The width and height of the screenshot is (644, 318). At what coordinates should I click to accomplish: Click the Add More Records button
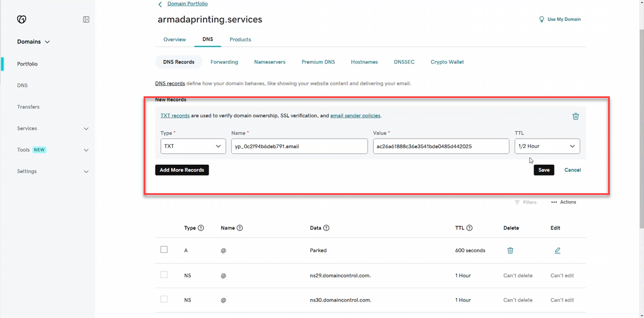pos(182,170)
